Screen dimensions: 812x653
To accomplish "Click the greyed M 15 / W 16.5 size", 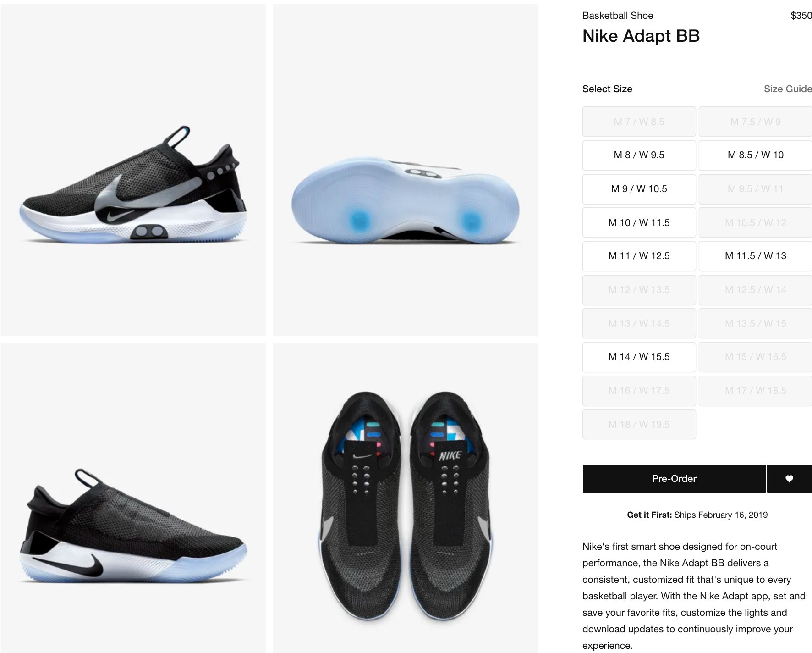I will pyautogui.click(x=755, y=357).
